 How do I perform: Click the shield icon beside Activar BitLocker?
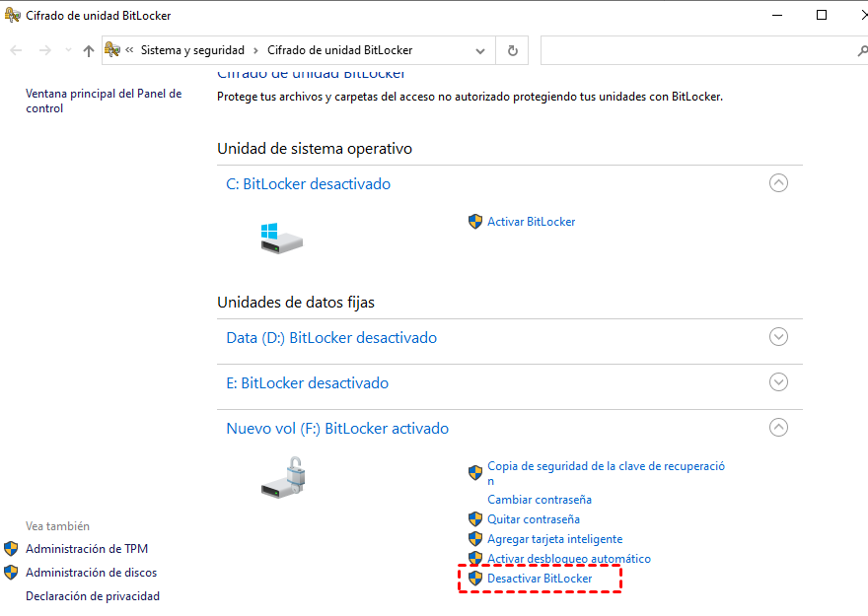pyautogui.click(x=475, y=221)
